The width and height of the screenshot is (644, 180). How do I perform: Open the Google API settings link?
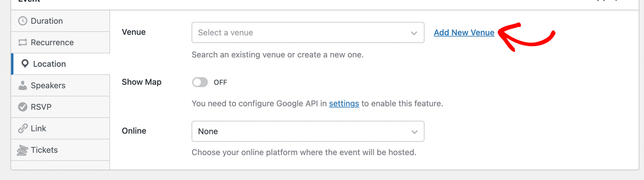tap(344, 104)
